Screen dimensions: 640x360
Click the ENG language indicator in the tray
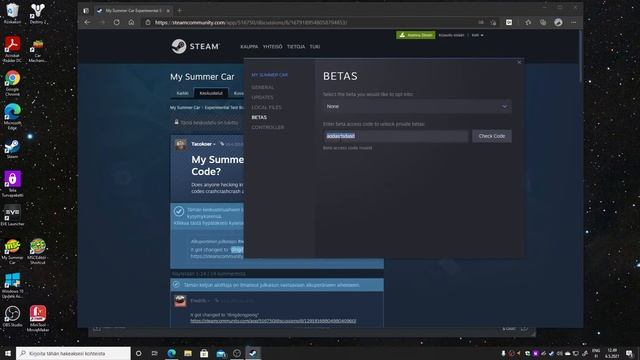tap(596, 353)
